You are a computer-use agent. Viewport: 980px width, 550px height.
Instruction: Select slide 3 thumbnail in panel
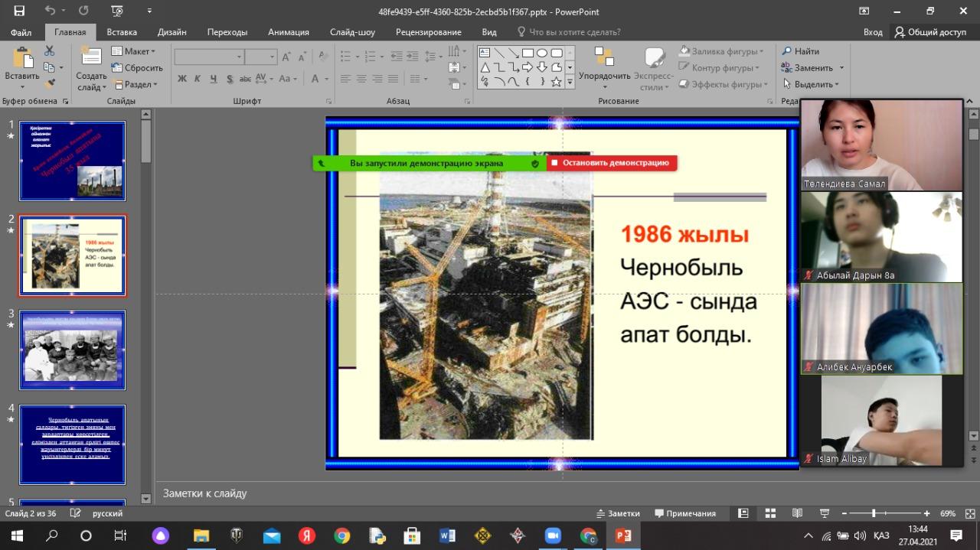click(72, 350)
